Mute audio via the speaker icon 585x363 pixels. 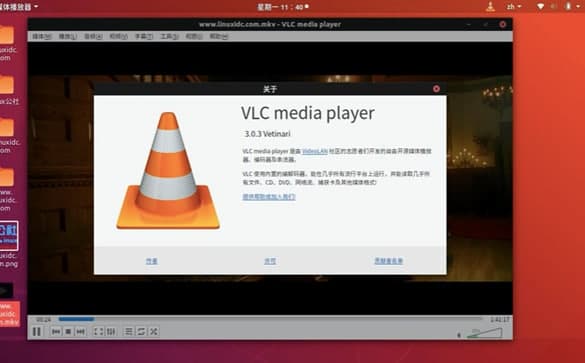click(x=459, y=335)
